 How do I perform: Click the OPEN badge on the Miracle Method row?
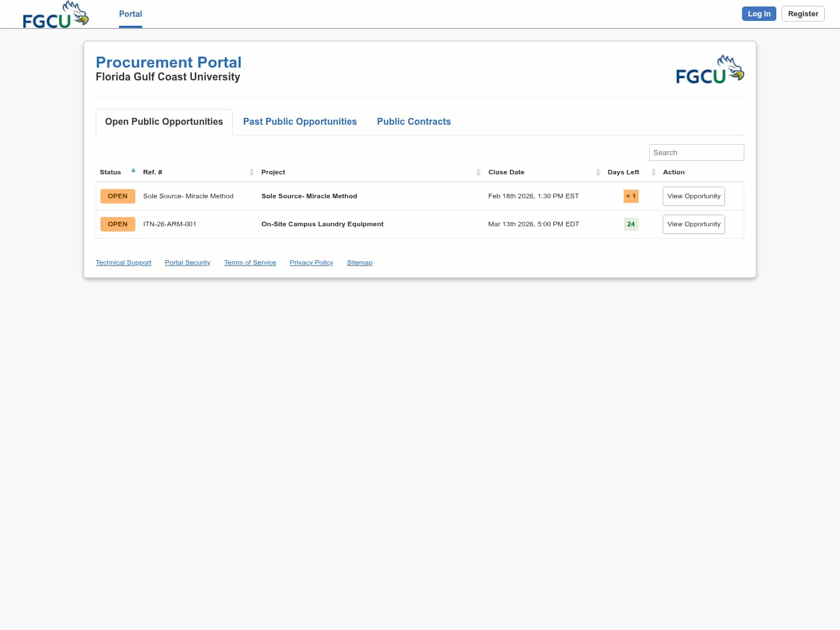click(117, 196)
